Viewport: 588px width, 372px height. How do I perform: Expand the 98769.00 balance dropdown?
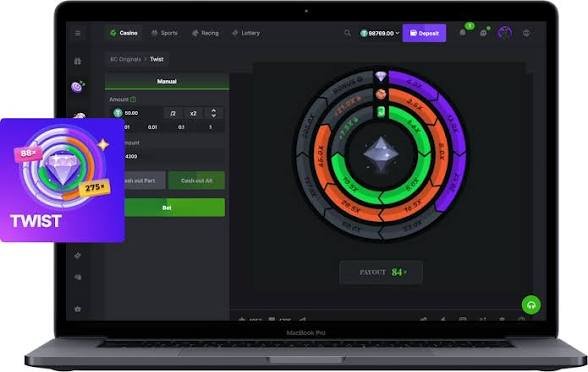click(380, 33)
